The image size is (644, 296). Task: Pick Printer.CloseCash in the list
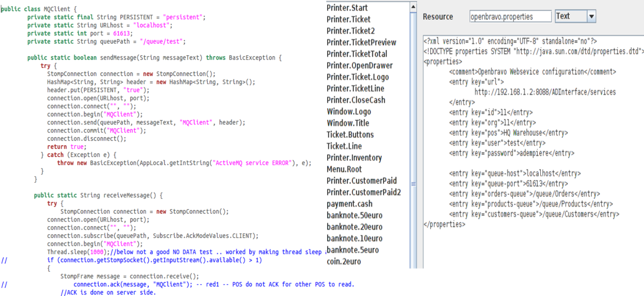coord(356,100)
